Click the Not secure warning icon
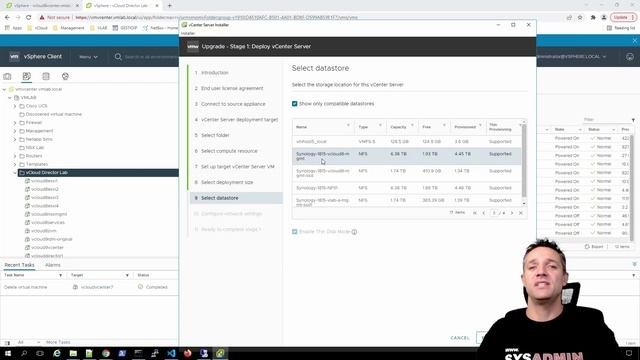Screen dimensions: 640x360 [42, 18]
